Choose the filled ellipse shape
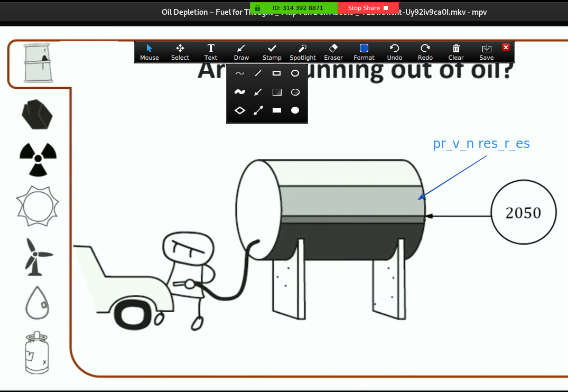Image resolution: width=568 pixels, height=392 pixels. coord(295,110)
